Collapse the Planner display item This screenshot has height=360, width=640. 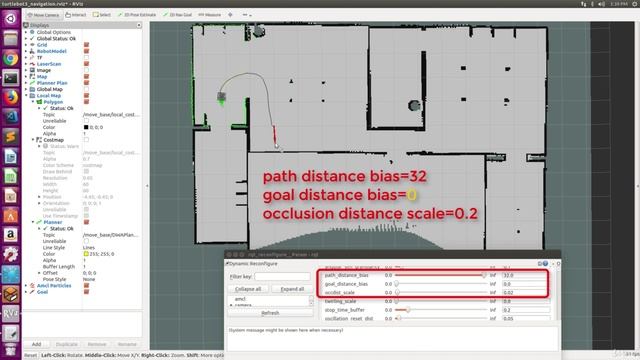[33, 222]
